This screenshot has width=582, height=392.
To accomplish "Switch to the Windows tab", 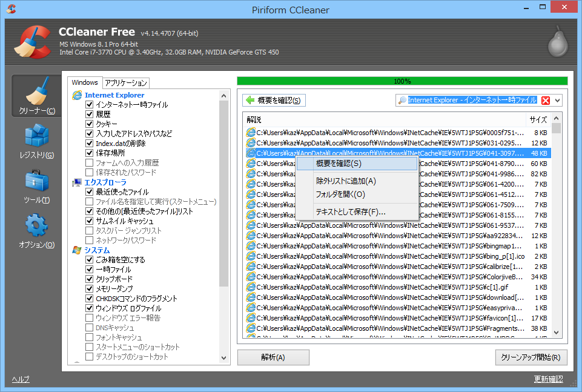I will 85,82.
